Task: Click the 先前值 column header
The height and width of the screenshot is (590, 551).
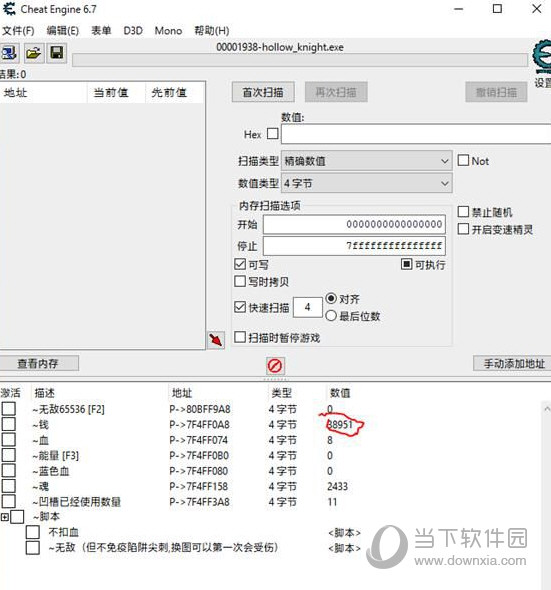Action: (x=175, y=92)
